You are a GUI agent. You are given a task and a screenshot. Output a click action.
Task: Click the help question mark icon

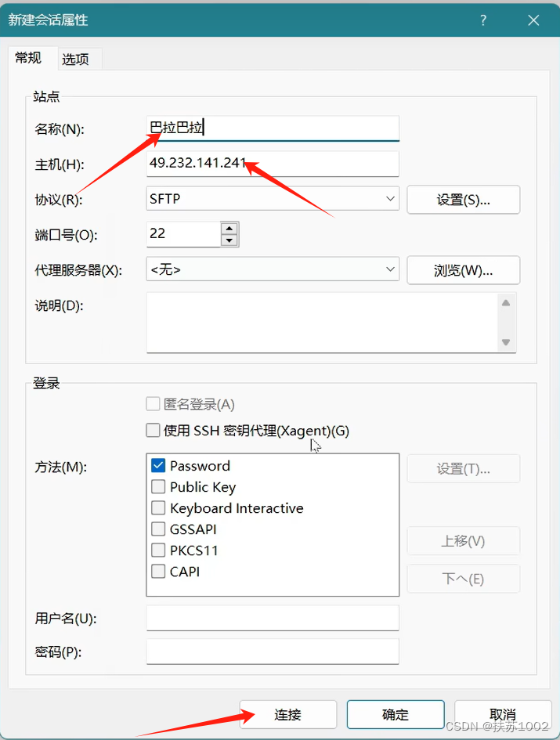483,20
